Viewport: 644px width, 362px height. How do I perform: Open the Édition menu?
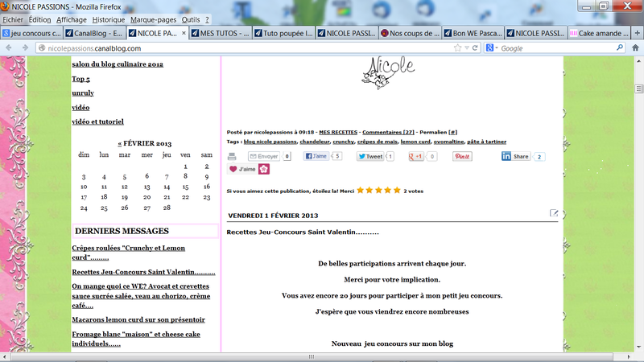39,19
